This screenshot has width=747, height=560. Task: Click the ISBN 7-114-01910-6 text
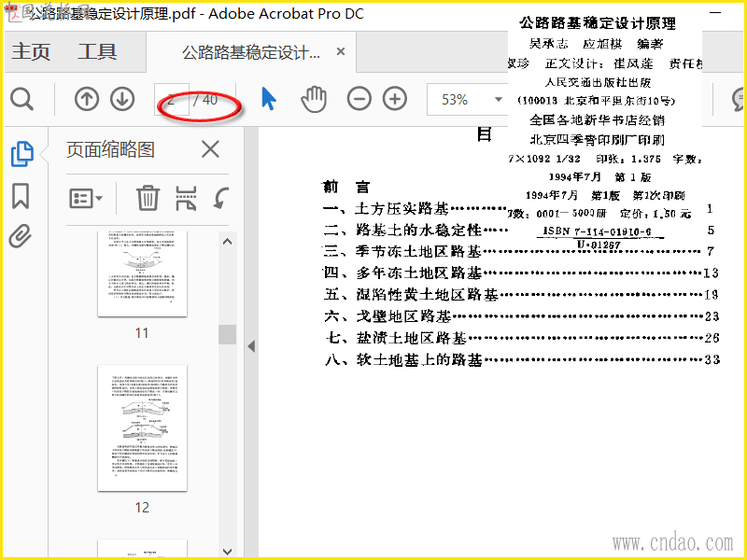click(x=597, y=231)
